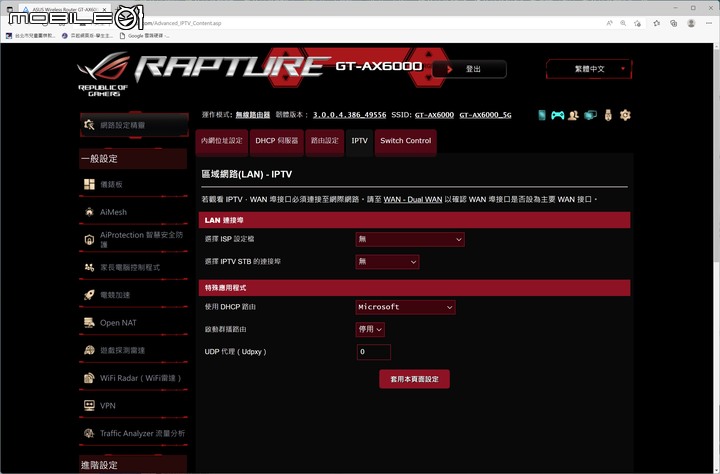Open the browser favorites list icon
This screenshot has width=720, height=474.
pos(657,23)
